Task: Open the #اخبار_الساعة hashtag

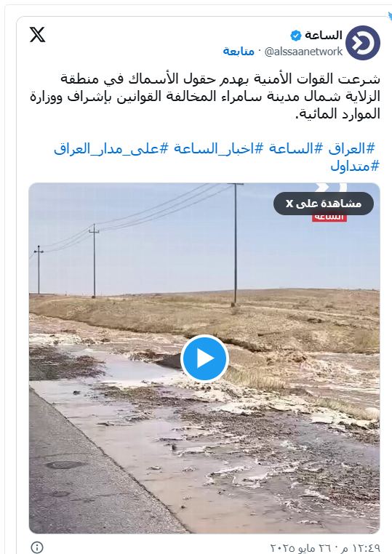Action: click(218, 149)
